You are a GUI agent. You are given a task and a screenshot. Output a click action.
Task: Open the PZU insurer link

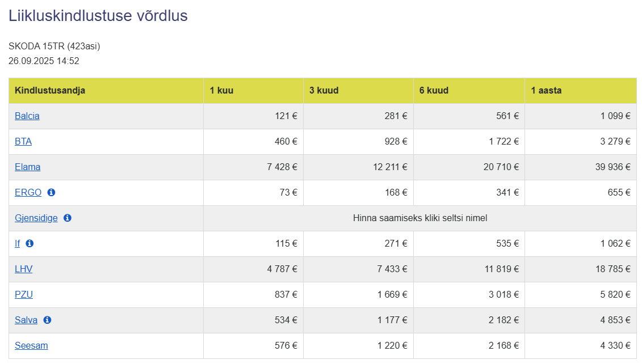tap(24, 294)
